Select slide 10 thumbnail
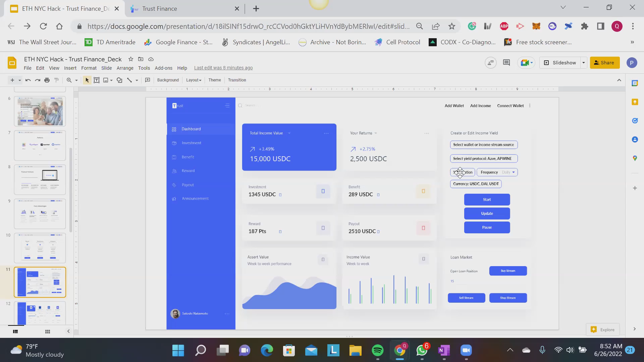The width and height of the screenshot is (644, 362). (40, 248)
